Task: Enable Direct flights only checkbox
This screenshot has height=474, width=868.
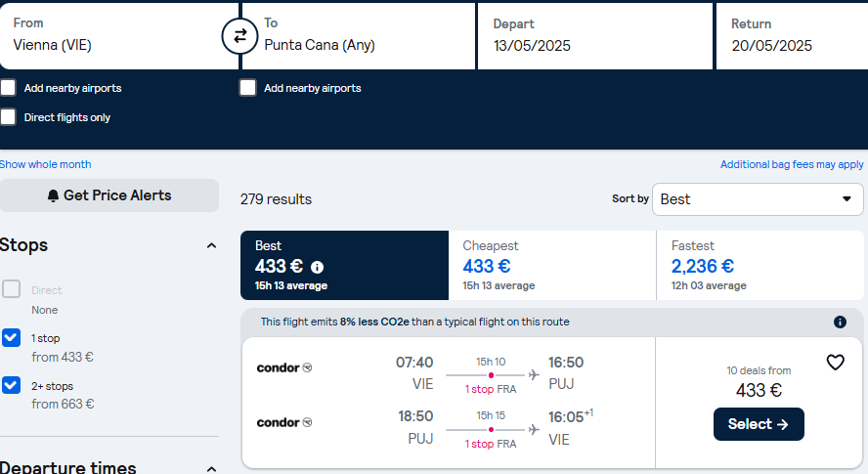Action: [x=8, y=117]
